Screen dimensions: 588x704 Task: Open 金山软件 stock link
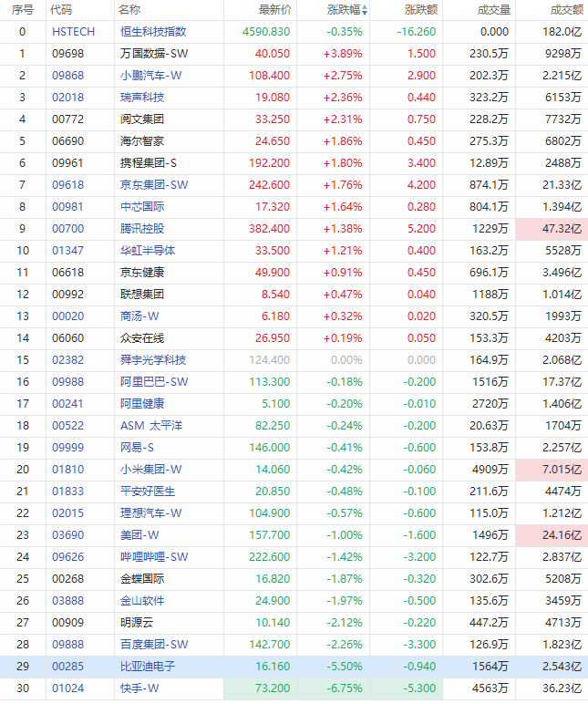click(142, 601)
